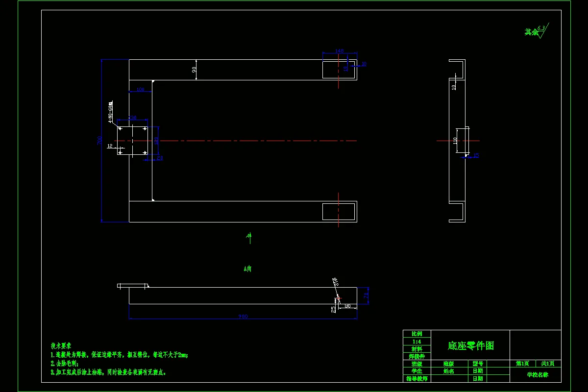588x392 pixels.
Task: Click the view label A向
Action: point(248,269)
